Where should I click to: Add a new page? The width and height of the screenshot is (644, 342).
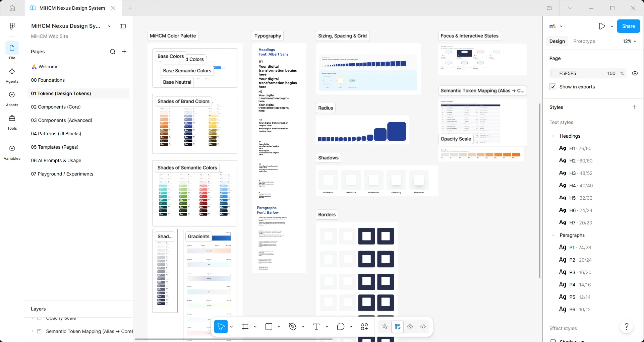(124, 51)
